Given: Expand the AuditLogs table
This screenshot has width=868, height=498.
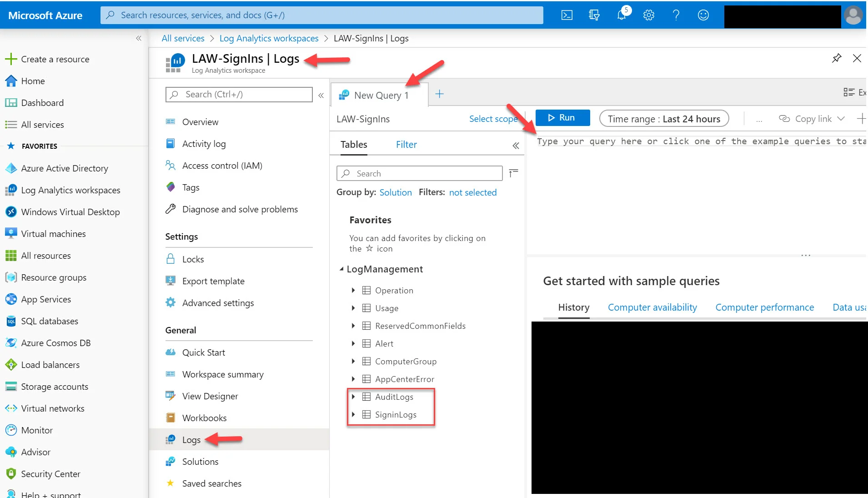Looking at the screenshot, I should 353,397.
